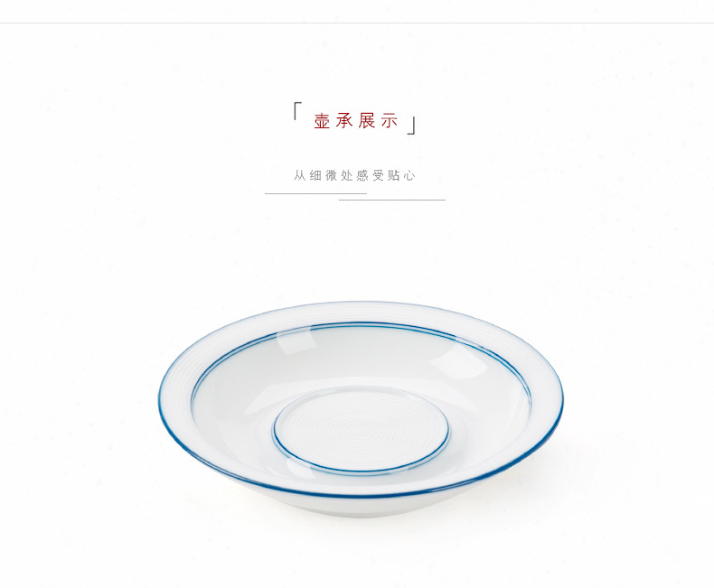Click the right decorative line under subtitle

pos(392,200)
